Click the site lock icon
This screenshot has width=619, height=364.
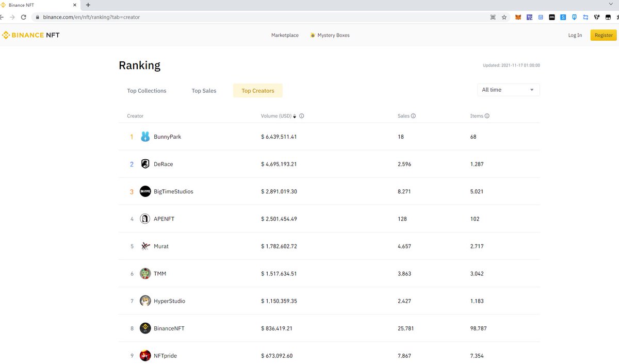tap(37, 17)
